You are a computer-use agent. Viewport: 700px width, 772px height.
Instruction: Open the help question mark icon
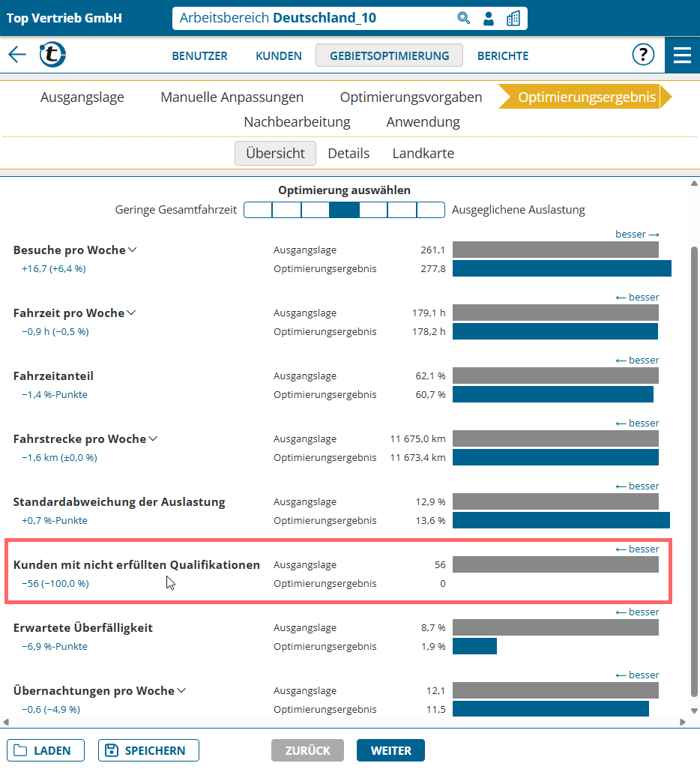643,55
